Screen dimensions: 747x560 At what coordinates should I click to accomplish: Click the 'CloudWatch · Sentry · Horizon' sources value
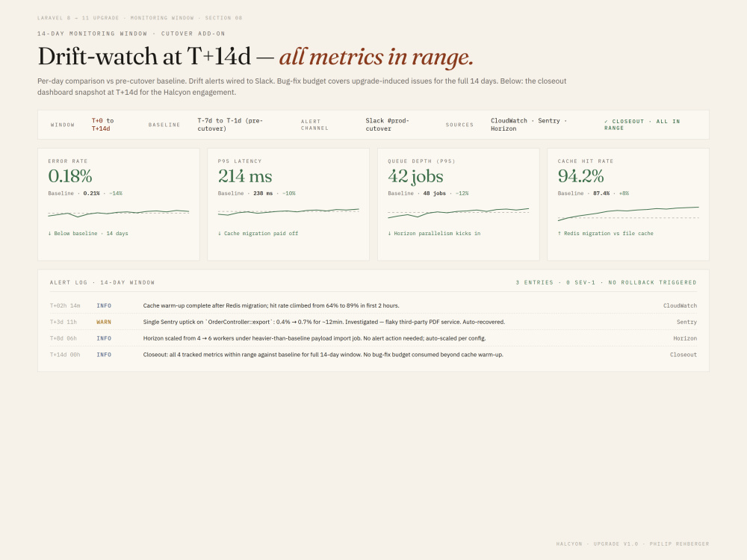(x=529, y=124)
